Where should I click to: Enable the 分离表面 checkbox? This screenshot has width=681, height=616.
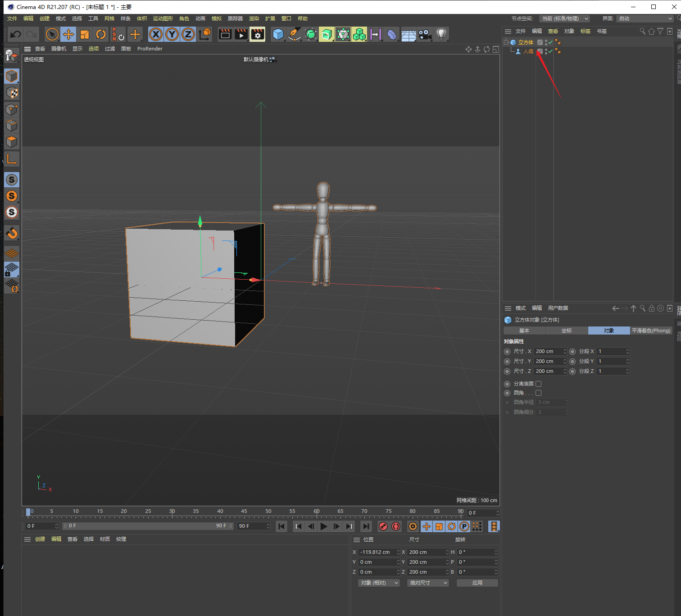(x=538, y=384)
